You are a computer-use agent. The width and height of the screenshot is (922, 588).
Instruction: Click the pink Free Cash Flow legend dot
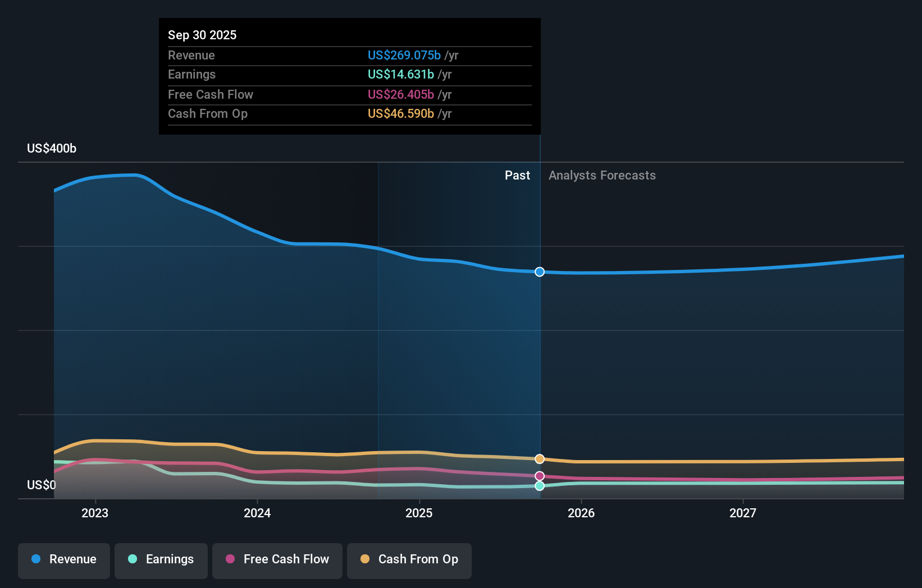230,559
